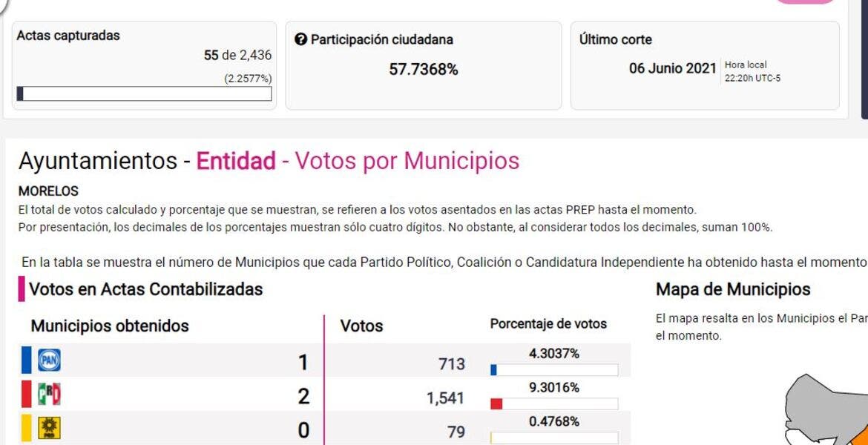Select the Entidad breadcrumb in the heading
The width and height of the screenshot is (868, 445).
236,161
